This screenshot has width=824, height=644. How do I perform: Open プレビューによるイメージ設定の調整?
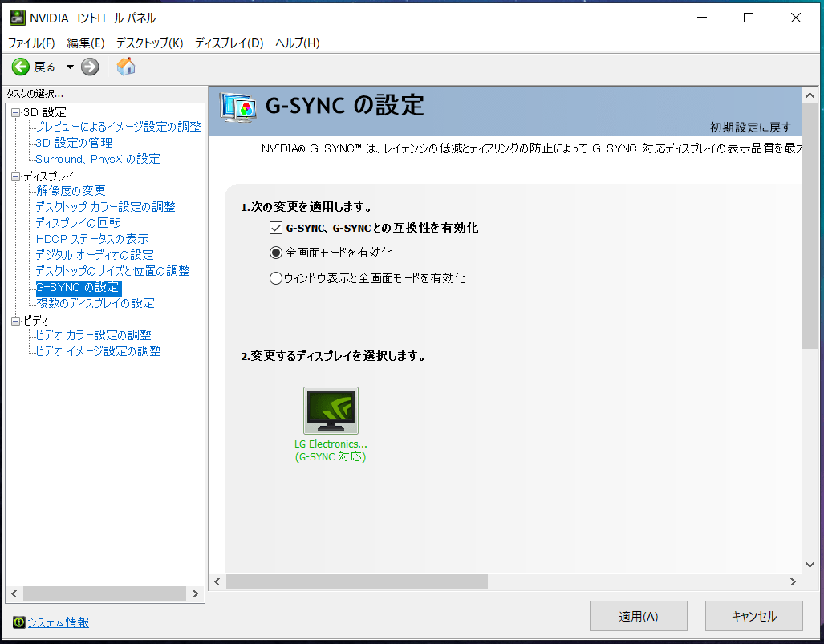click(x=118, y=127)
